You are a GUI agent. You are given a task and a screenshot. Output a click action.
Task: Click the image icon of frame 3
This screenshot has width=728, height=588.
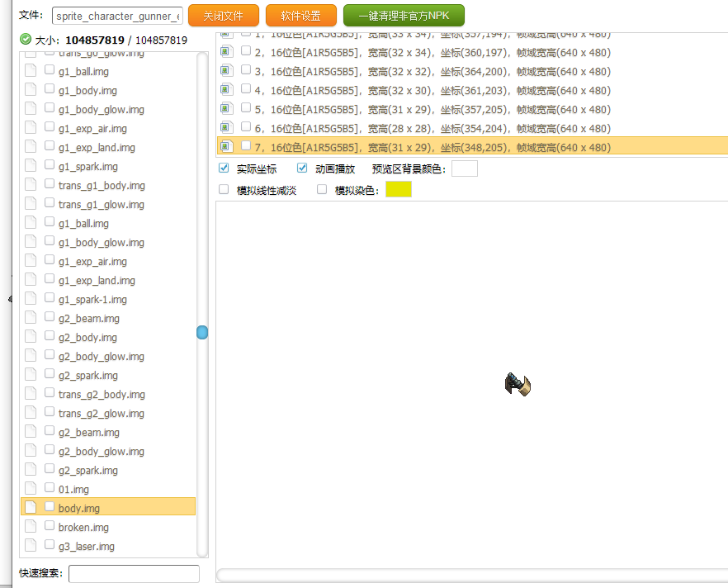226,71
